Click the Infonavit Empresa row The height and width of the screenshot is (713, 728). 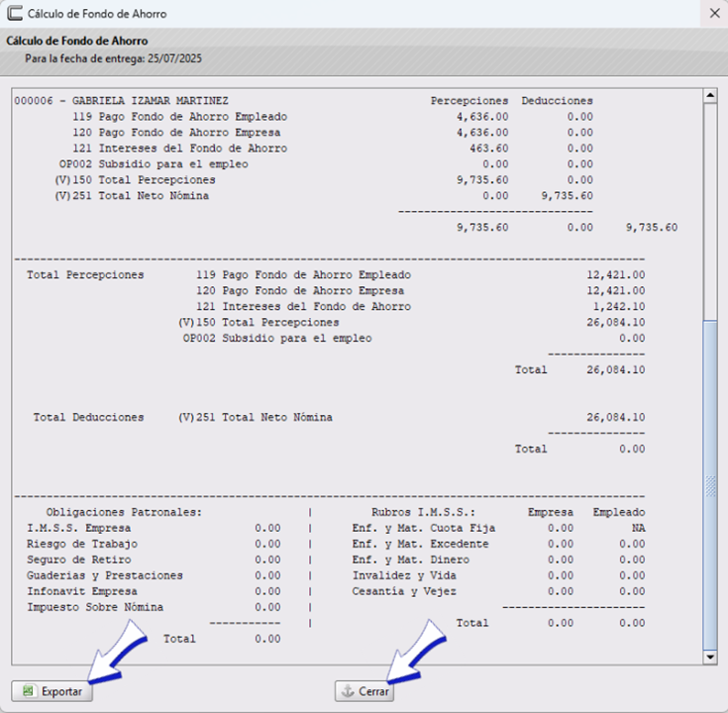coord(154,591)
